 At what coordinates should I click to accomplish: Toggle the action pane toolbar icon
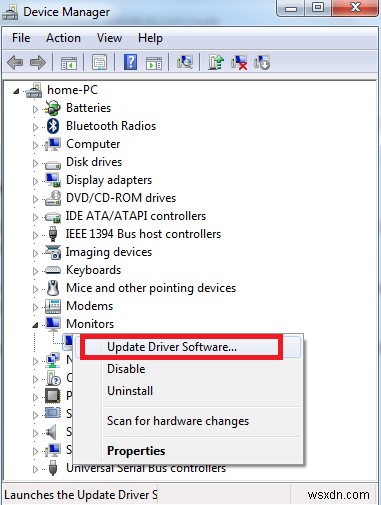(154, 63)
